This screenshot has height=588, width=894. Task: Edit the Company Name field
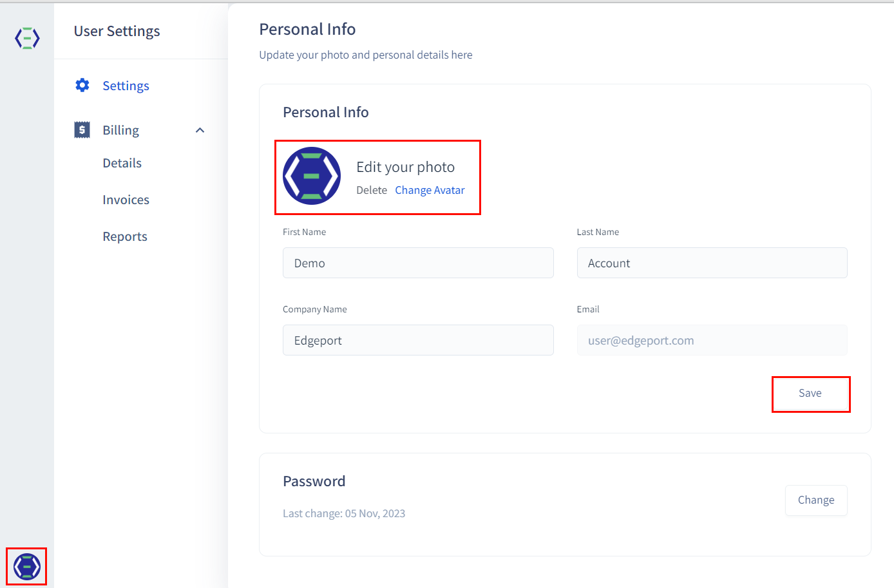pyautogui.click(x=418, y=340)
